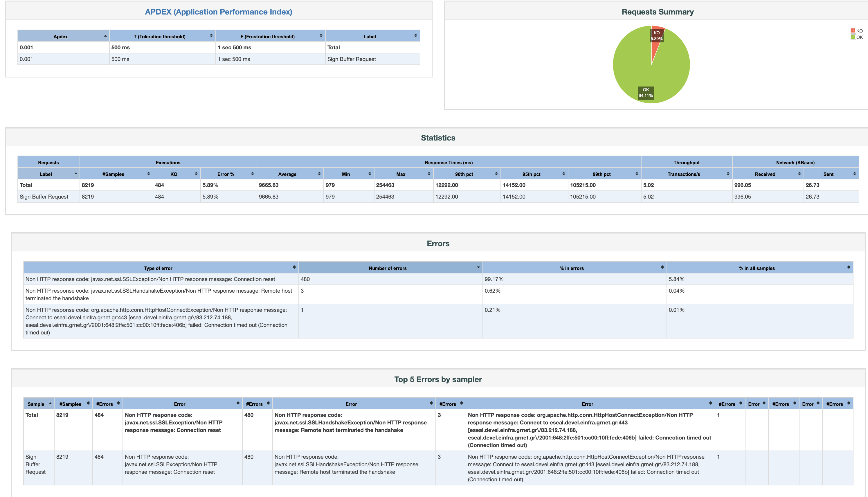Sort Errors by % in all samples arrow

pos(849,267)
